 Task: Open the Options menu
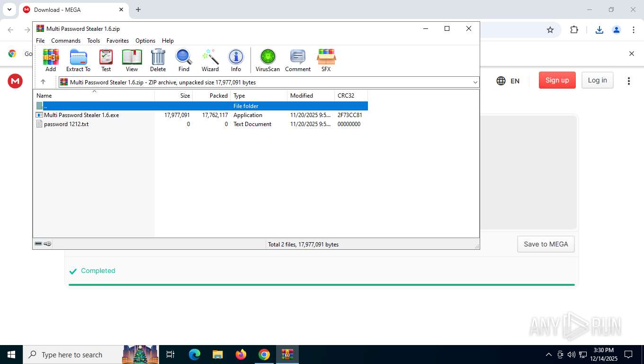pos(145,41)
